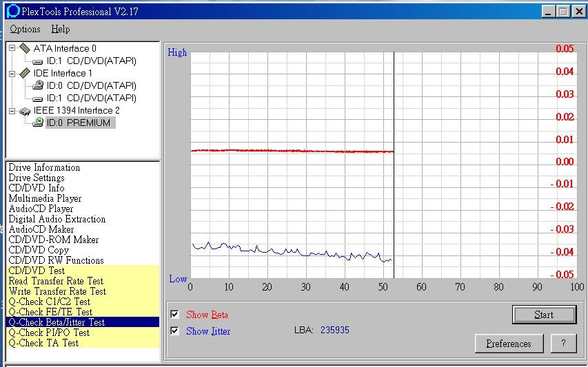
Task: Click drive icon under ATA Interface 0
Action: (37, 61)
